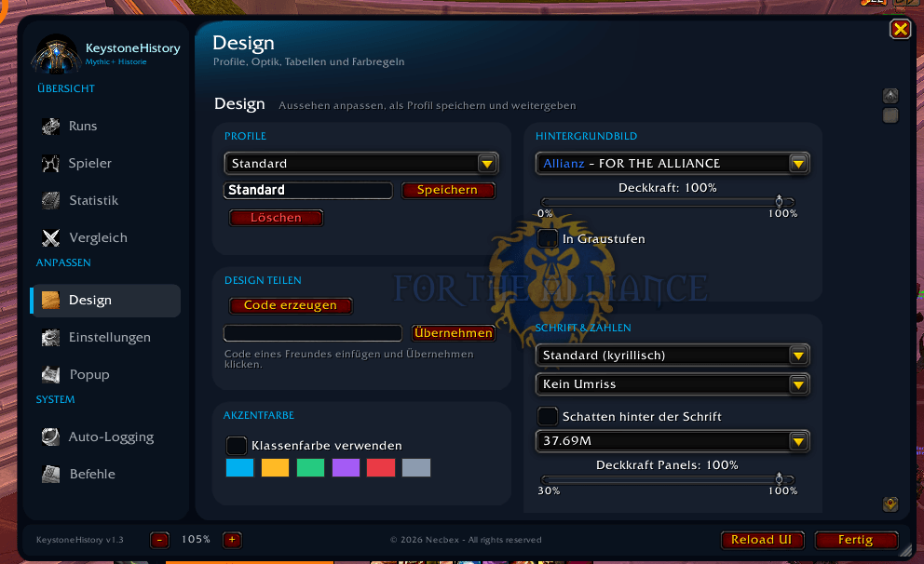
Task: Click the Einstellungen sidebar icon
Action: tap(50, 337)
